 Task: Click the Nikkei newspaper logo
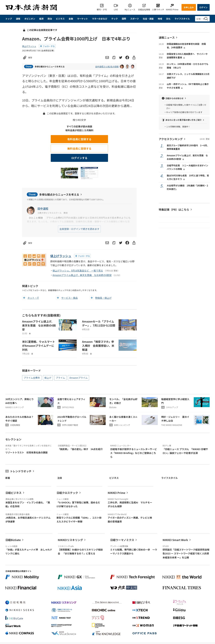tap(31, 8)
